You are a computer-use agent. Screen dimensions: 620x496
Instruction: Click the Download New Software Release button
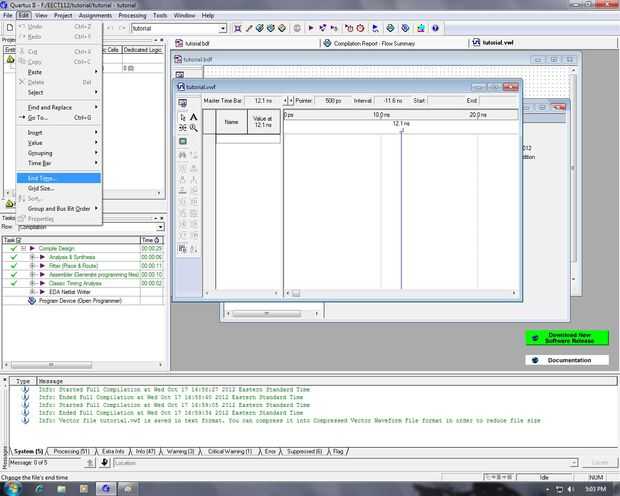point(566,338)
